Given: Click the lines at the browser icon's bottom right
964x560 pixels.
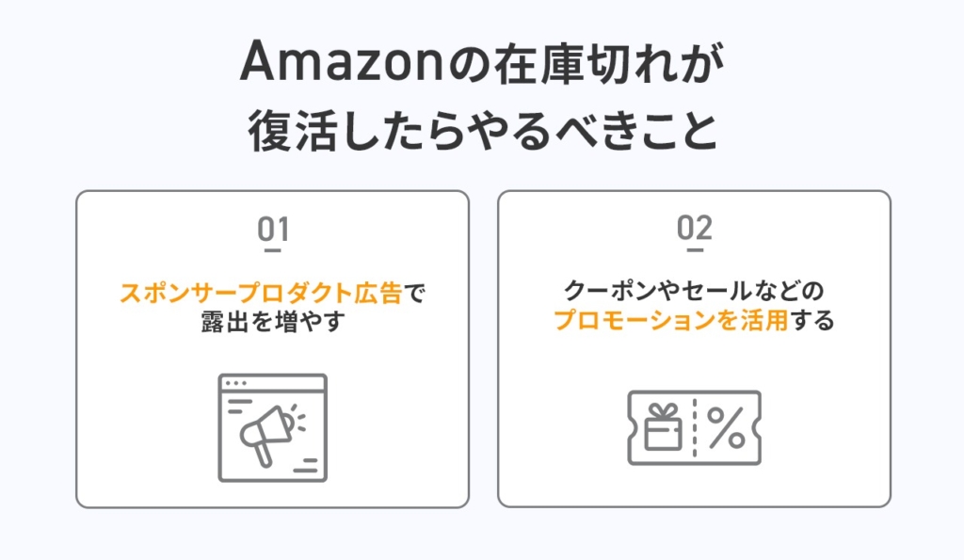Looking at the screenshot, I should [305, 466].
